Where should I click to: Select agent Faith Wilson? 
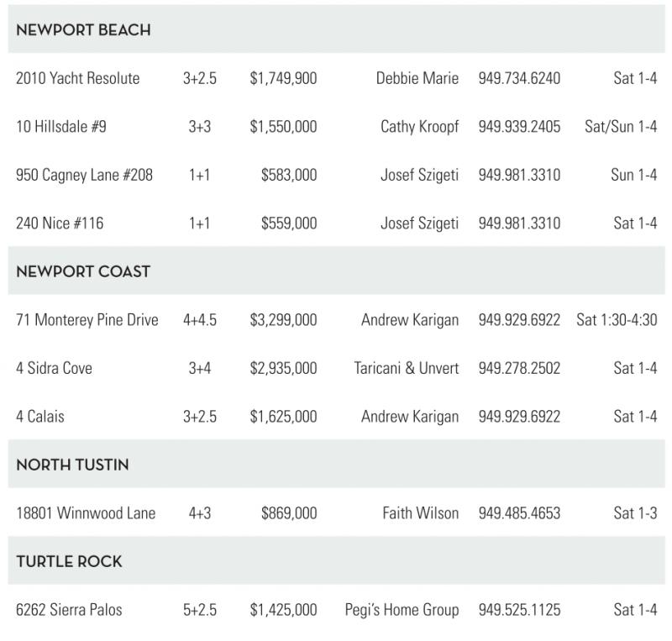pyautogui.click(x=420, y=513)
